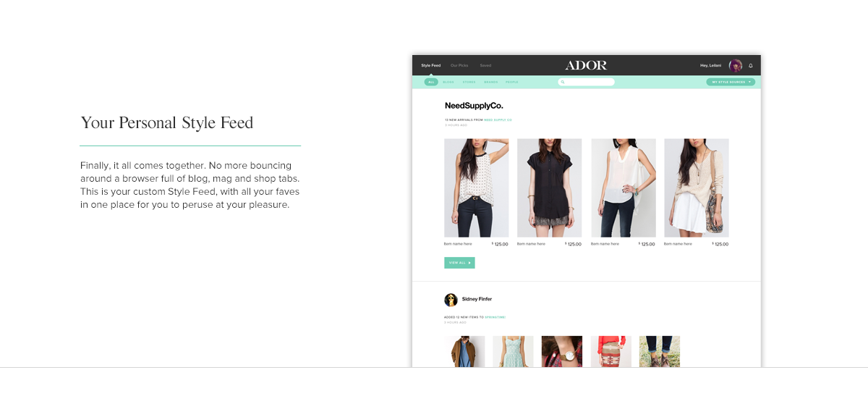Open Sidney Finfer's avatar

click(x=451, y=300)
